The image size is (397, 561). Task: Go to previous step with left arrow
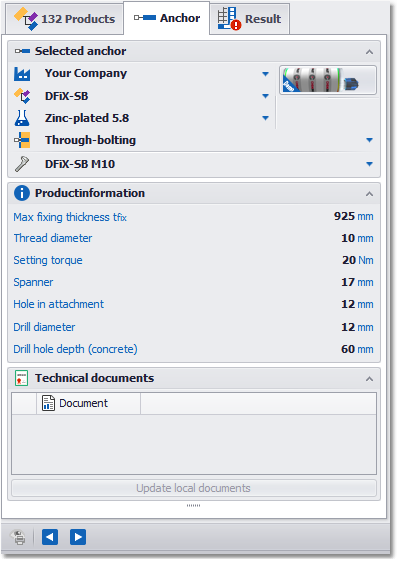pos(50,537)
